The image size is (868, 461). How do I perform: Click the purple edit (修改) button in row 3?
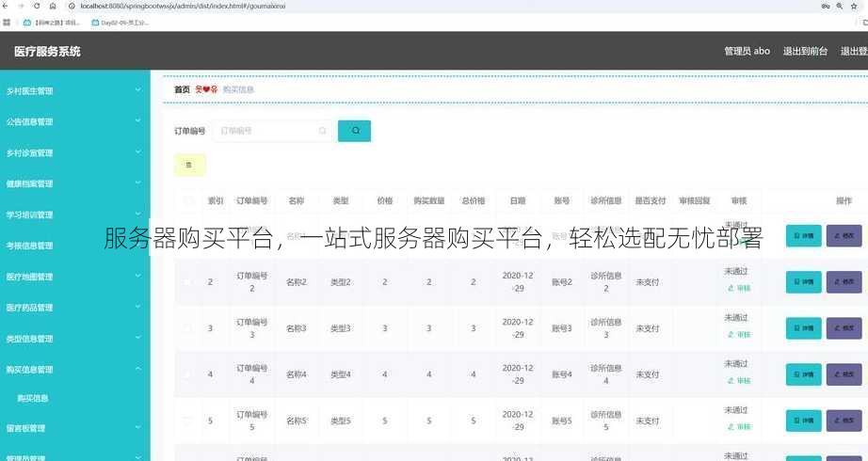(844, 328)
